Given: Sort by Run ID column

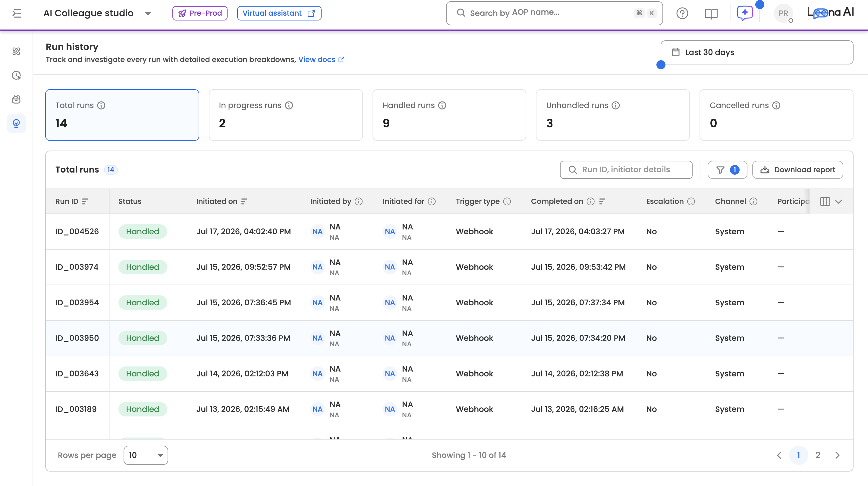Looking at the screenshot, I should tap(85, 201).
